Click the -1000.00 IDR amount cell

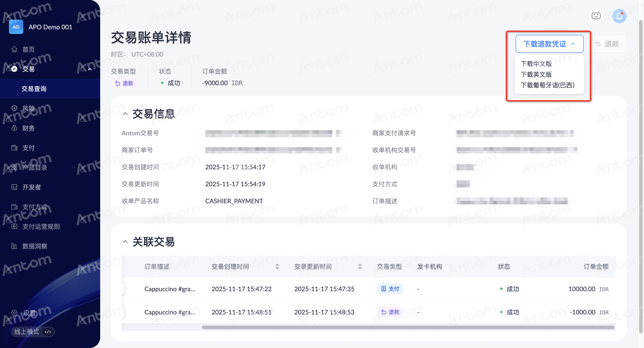pos(589,312)
